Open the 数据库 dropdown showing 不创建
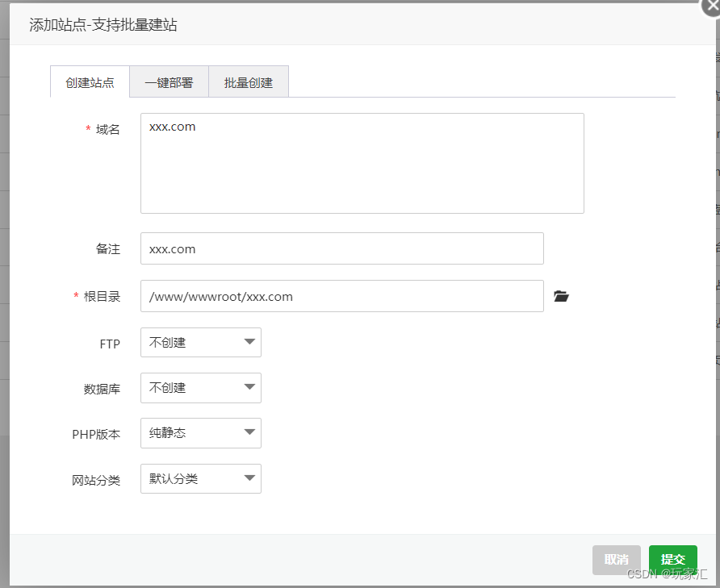This screenshot has width=720, height=588. coord(201,388)
